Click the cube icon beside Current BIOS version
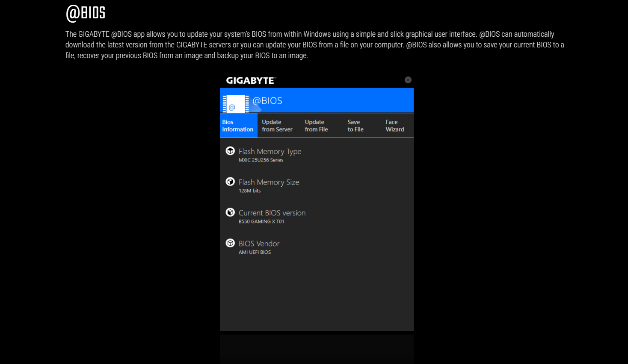 pyautogui.click(x=230, y=212)
